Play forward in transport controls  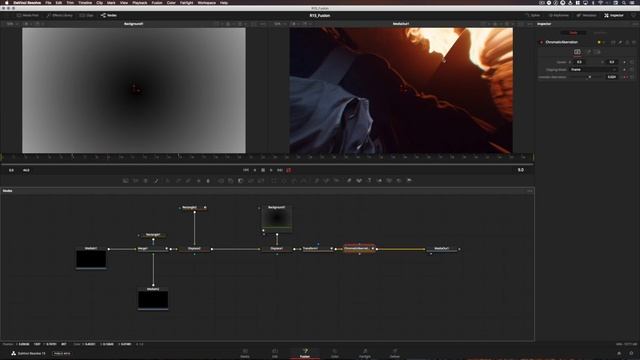pyautogui.click(x=271, y=170)
